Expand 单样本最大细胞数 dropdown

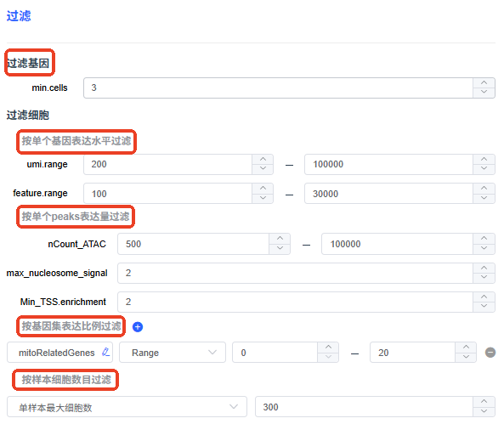[127, 407]
